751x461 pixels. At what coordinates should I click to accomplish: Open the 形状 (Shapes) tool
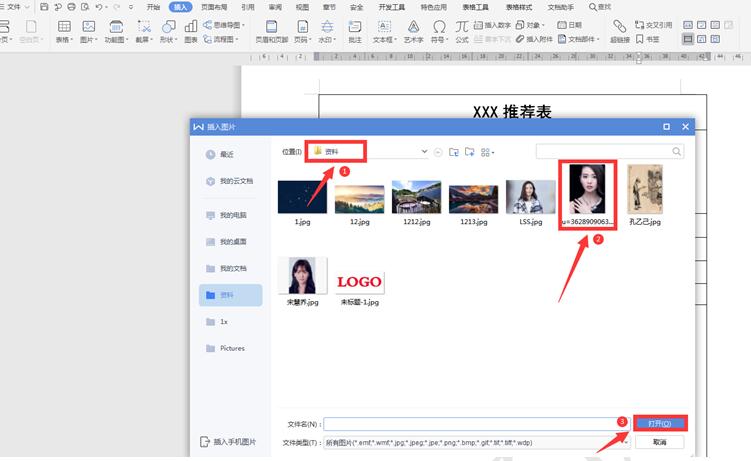coord(169,32)
